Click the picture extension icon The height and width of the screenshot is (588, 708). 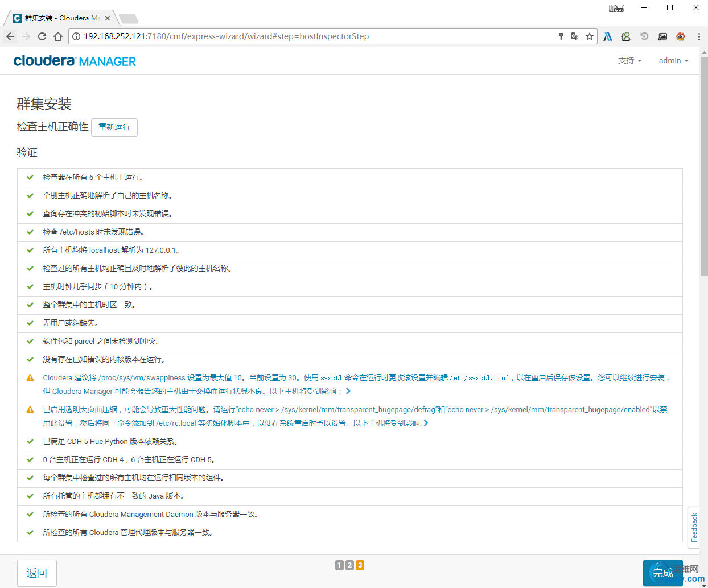662,36
